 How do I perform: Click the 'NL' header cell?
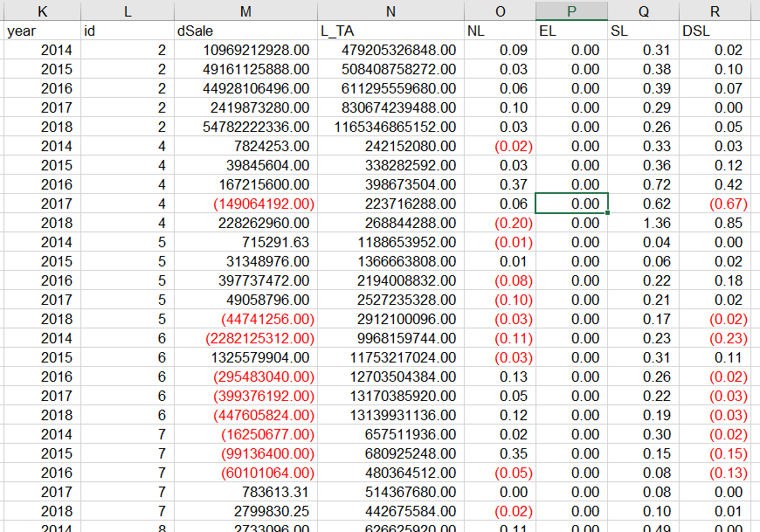[501, 31]
